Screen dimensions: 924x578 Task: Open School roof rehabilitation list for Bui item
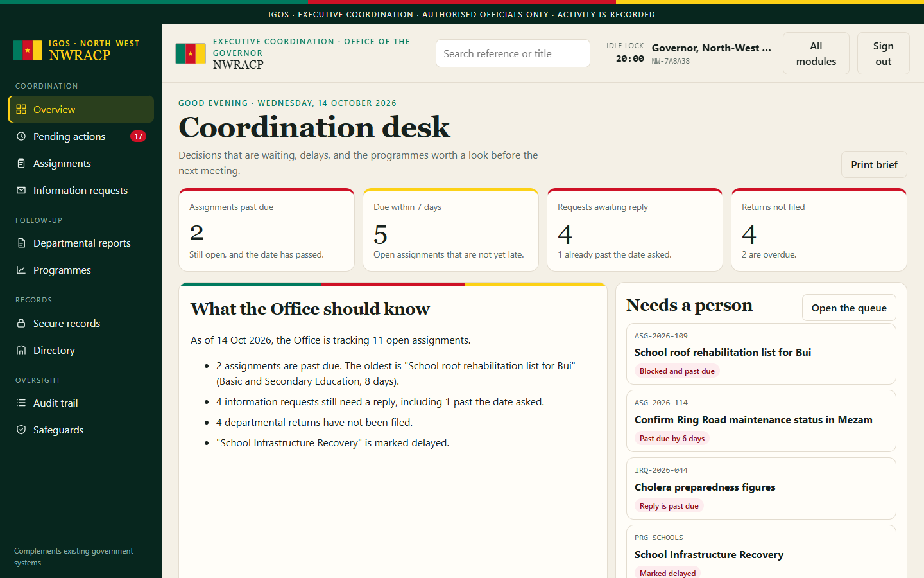pyautogui.click(x=761, y=354)
